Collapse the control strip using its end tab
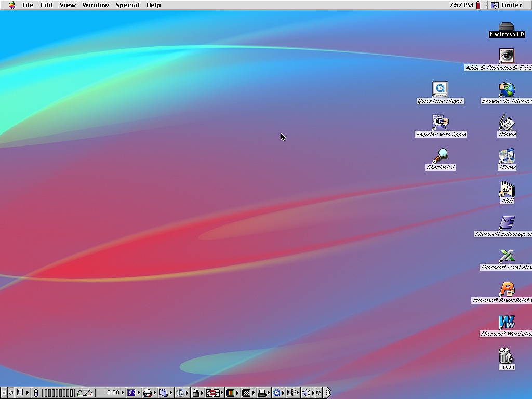 coord(327,393)
